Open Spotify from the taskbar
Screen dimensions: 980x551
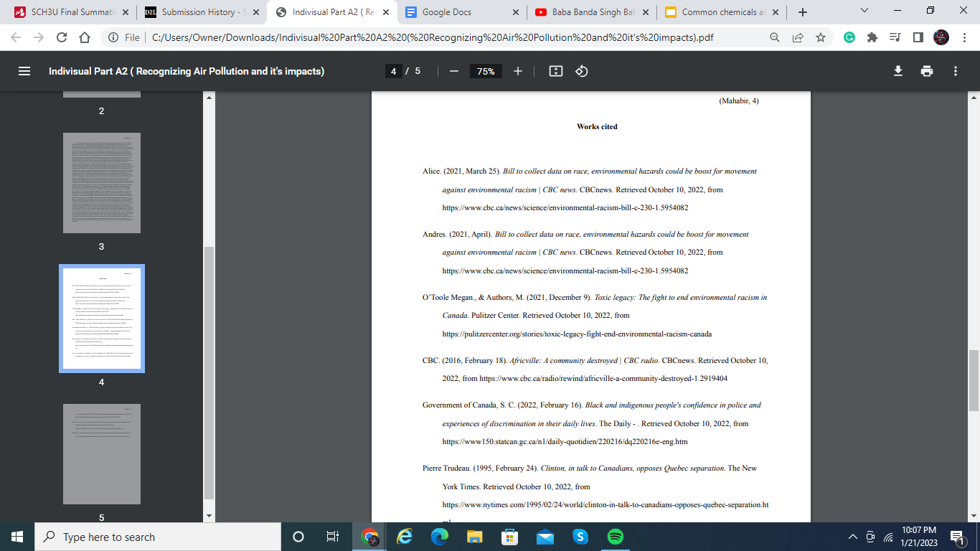click(x=615, y=537)
